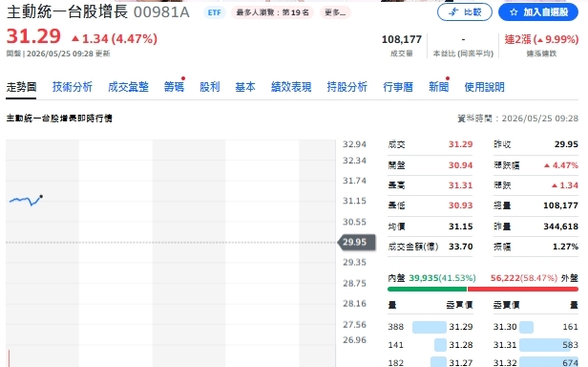This screenshot has width=588, height=367.
Task: Click the 最高 31.31 value
Action: [x=460, y=185]
